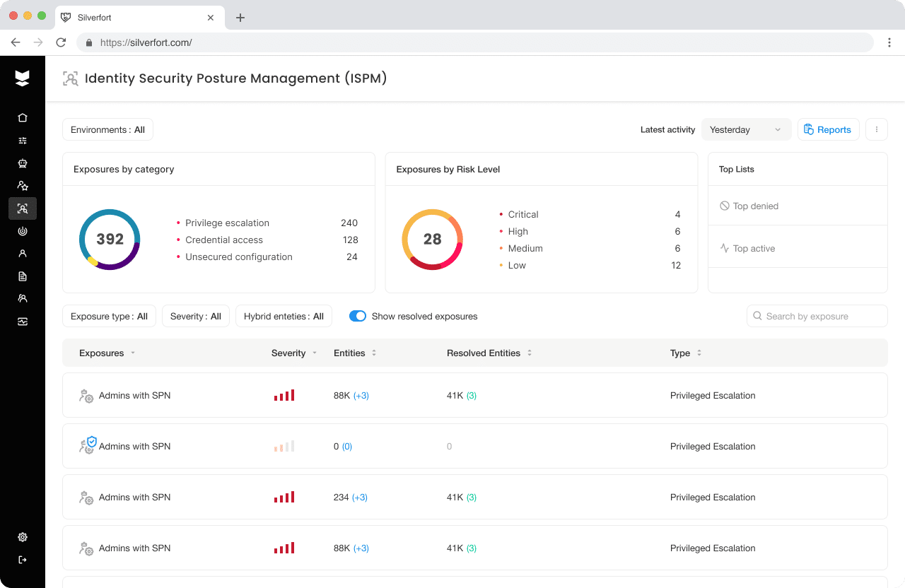Click the Search by exposure field

(817, 316)
